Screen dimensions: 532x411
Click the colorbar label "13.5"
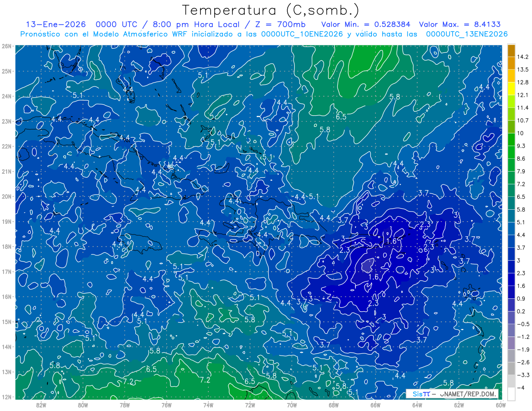point(523,70)
